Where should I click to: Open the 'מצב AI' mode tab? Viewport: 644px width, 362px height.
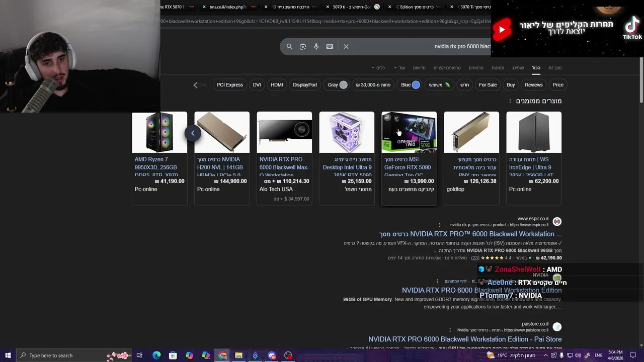coord(555,68)
